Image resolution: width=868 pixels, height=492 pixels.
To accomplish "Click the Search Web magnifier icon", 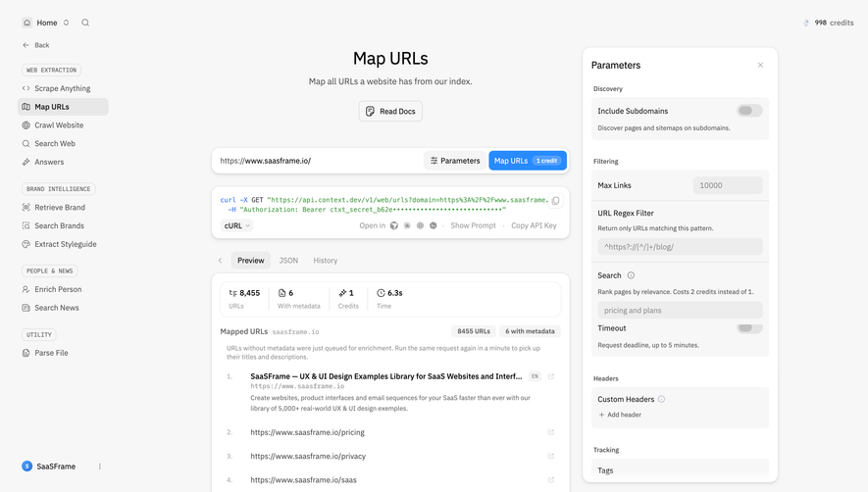I will point(26,143).
